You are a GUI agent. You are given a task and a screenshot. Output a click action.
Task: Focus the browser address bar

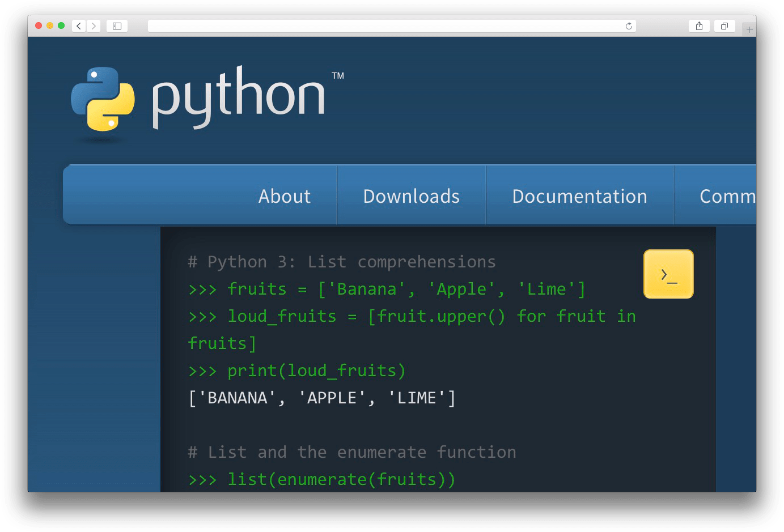[x=385, y=26]
